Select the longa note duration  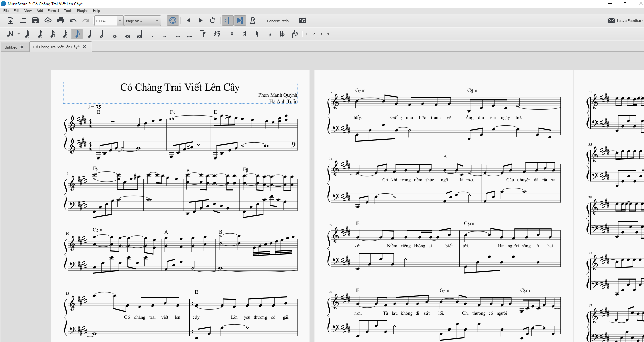[140, 34]
